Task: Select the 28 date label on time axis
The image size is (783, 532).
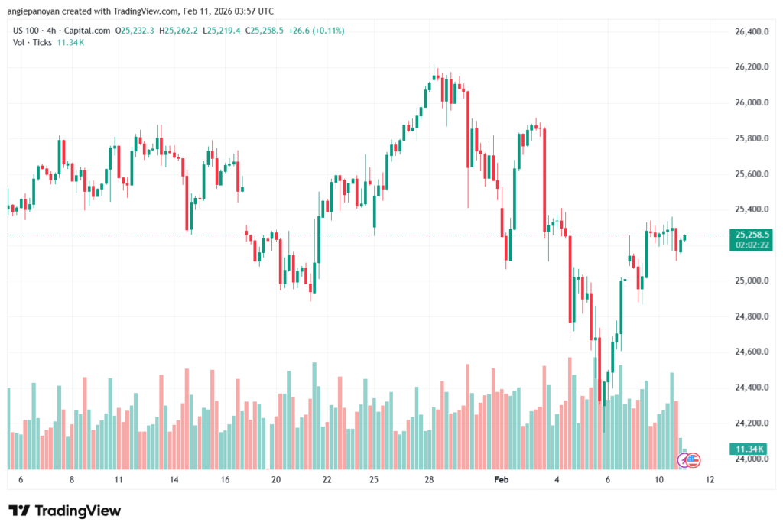Action: (x=430, y=479)
